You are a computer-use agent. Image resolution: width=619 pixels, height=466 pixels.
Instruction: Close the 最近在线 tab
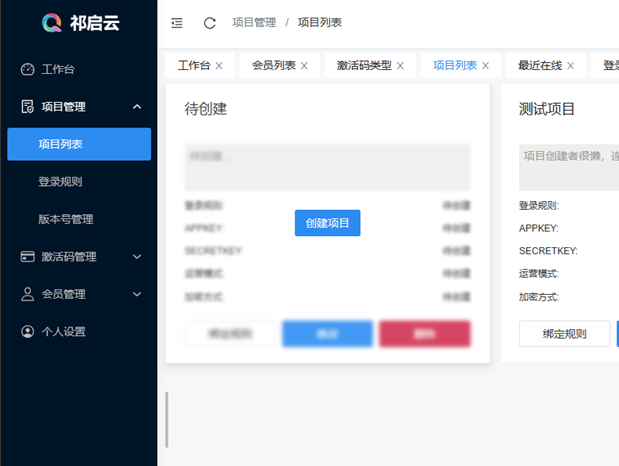[x=570, y=66]
